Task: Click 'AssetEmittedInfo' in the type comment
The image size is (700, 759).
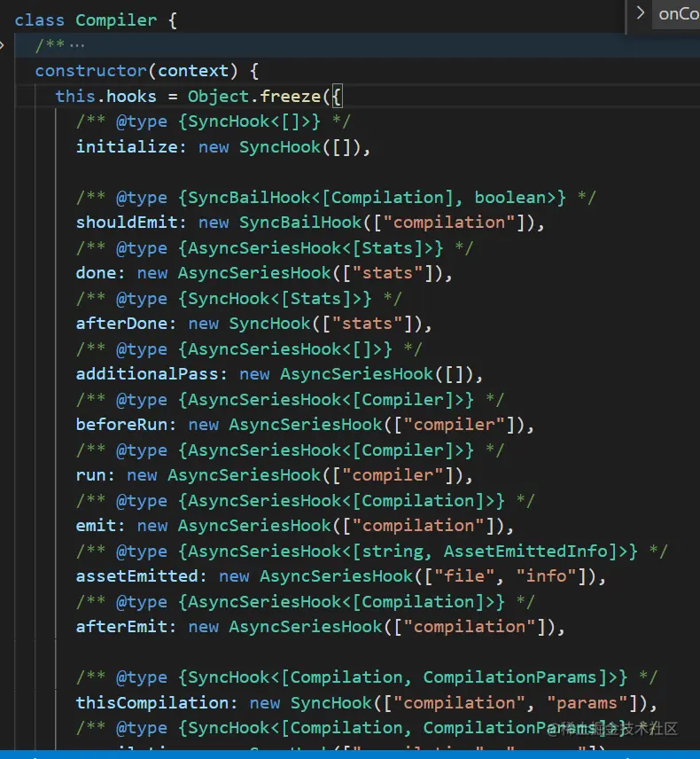Action: (525, 551)
